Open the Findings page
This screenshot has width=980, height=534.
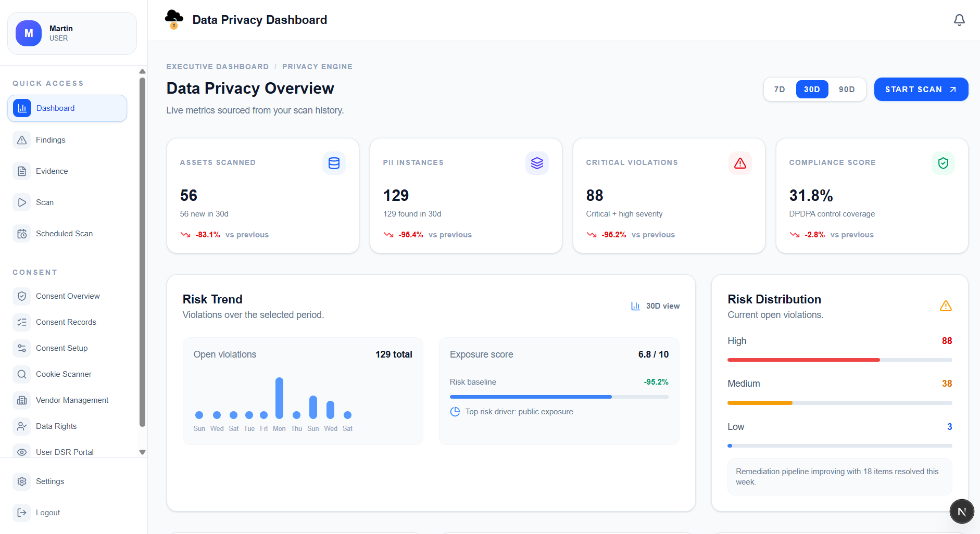tap(67, 140)
